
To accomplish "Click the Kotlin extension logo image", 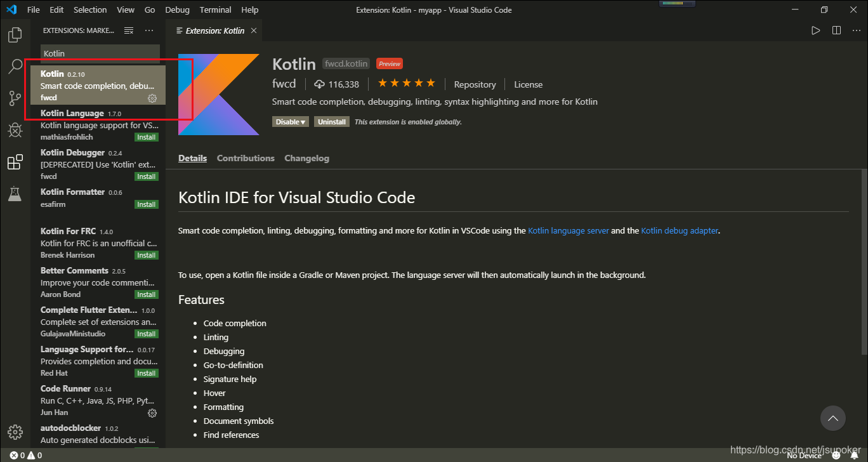I will pos(219,95).
